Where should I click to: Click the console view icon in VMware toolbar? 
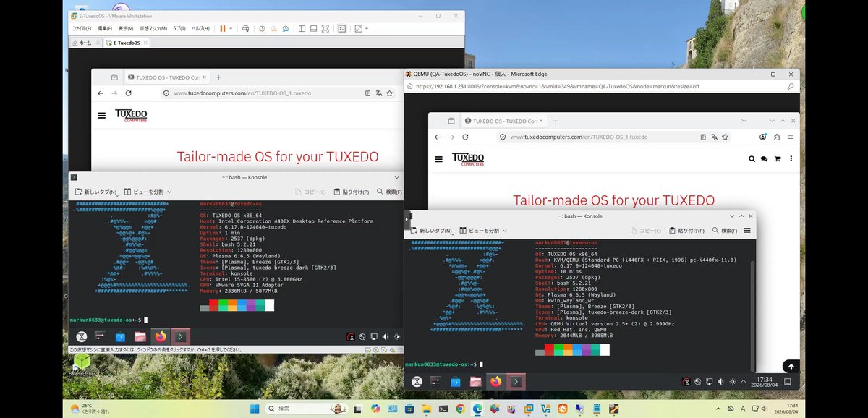(x=342, y=28)
